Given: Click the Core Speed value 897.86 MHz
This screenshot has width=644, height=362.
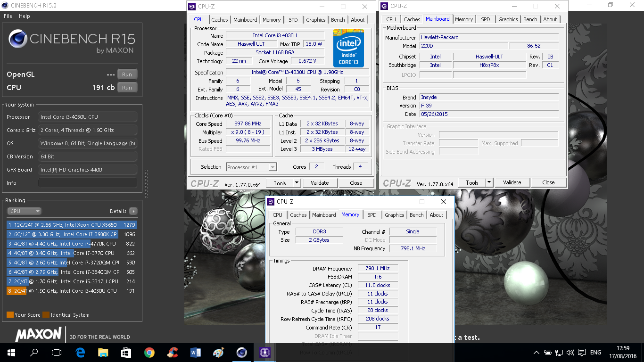Looking at the screenshot, I should point(248,123).
